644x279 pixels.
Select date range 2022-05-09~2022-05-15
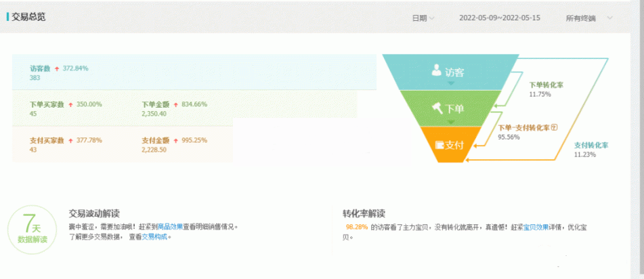500,18
